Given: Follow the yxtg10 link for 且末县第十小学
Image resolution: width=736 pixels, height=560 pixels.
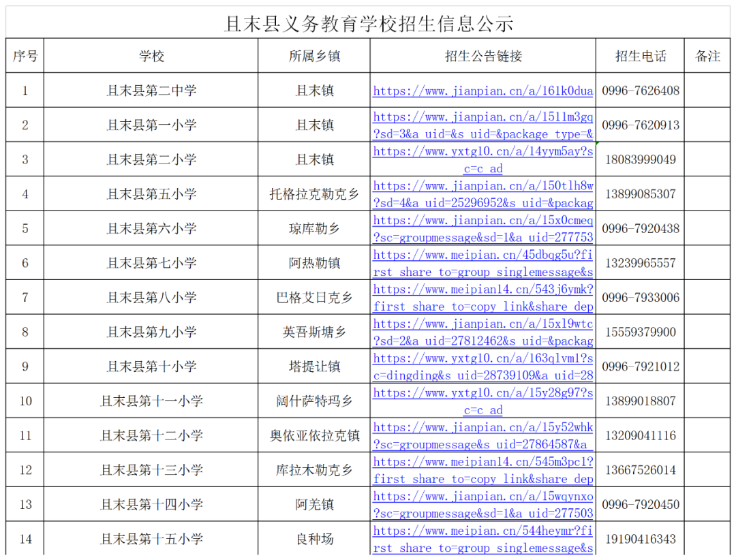Looking at the screenshot, I should tap(482, 359).
